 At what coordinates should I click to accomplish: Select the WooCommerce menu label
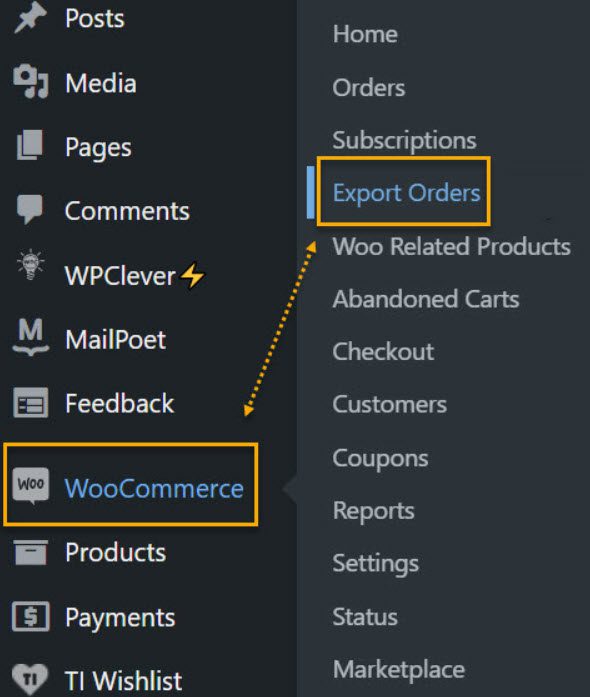click(154, 489)
